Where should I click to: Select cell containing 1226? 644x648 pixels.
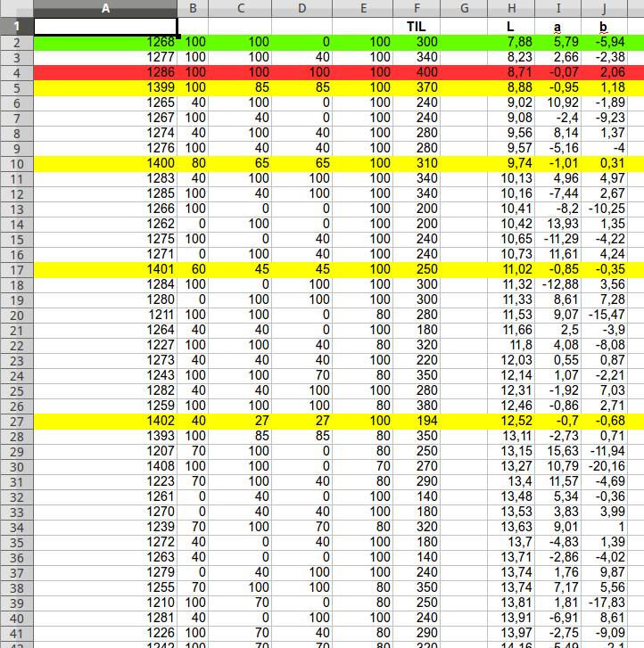105,633
